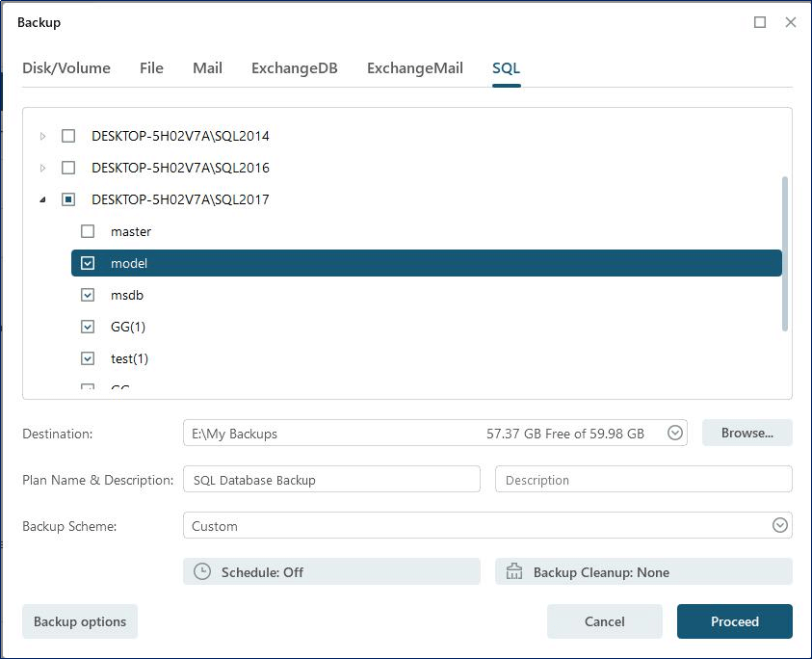
Task: Click the Browse button for destination
Action: click(747, 433)
